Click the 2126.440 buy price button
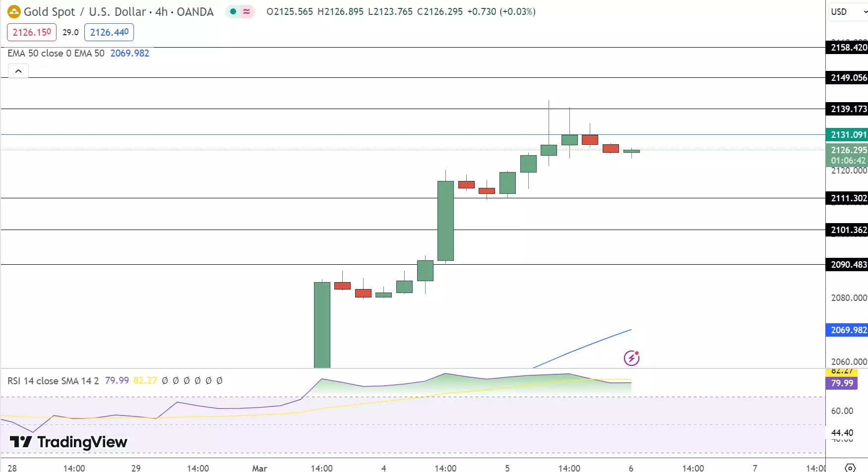The image size is (868, 472). click(109, 32)
